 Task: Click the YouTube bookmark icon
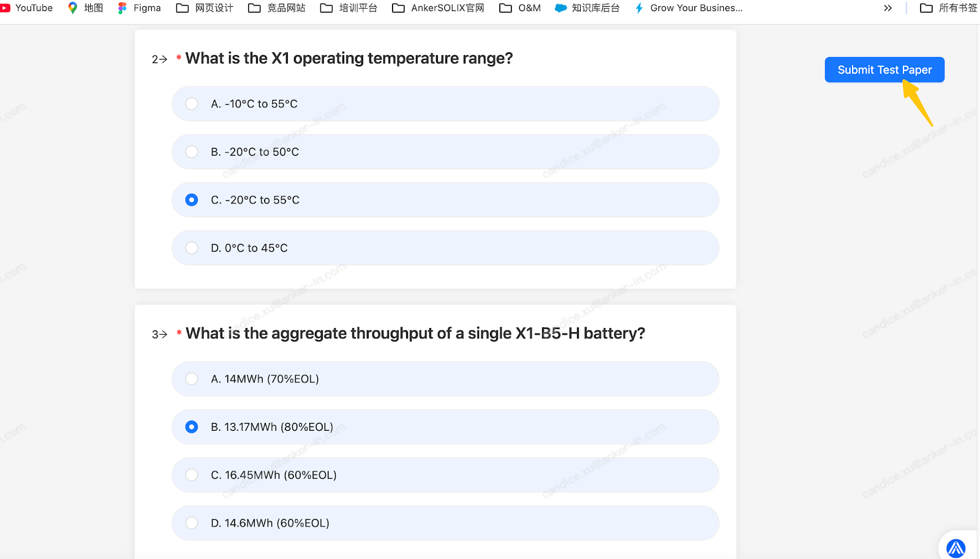tap(6, 8)
